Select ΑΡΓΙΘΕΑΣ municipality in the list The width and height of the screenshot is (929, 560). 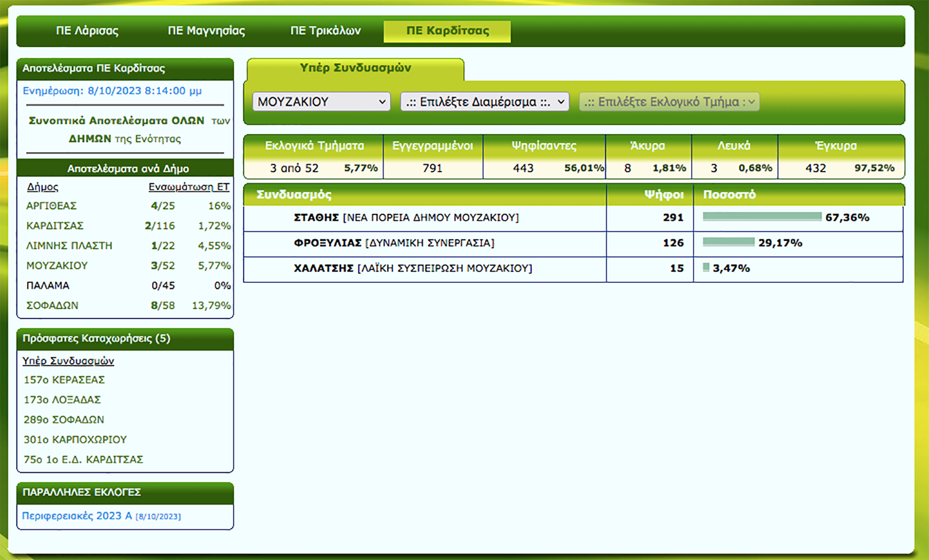pyautogui.click(x=51, y=206)
